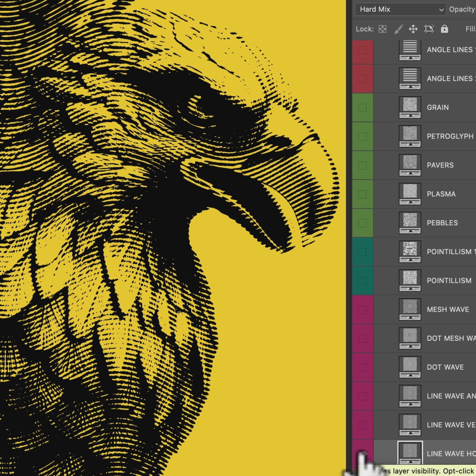
Task: Toggle visibility of the POINTILLISM layer
Action: pyautogui.click(x=362, y=281)
